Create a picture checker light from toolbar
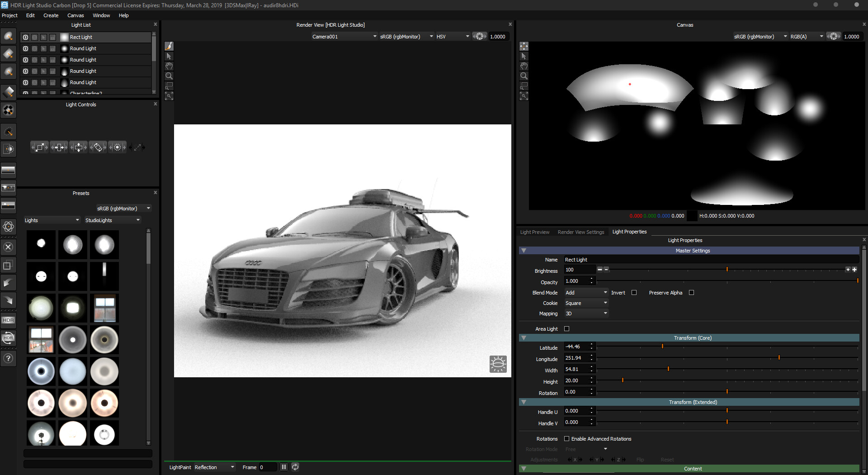The image size is (868, 475). [8, 110]
